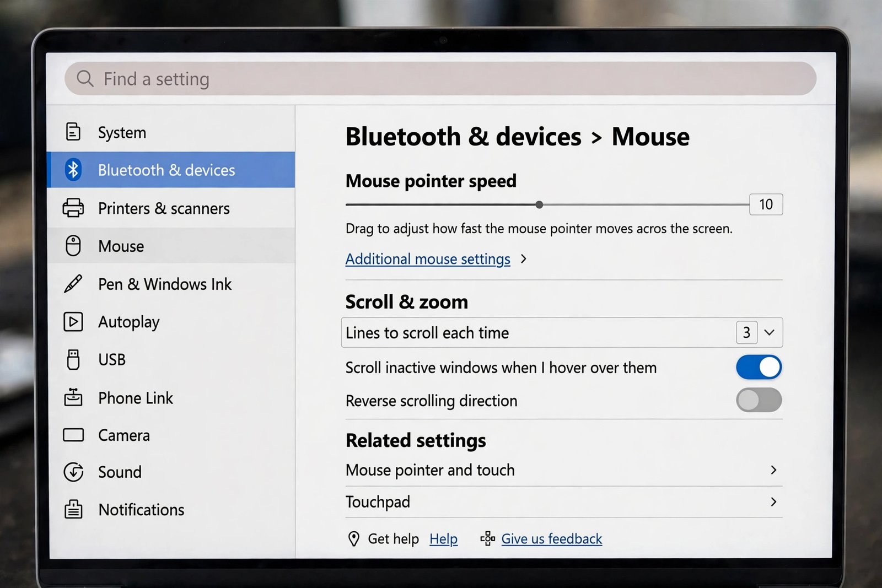Open System in the sidebar
This screenshot has width=882, height=588.
[x=171, y=132]
